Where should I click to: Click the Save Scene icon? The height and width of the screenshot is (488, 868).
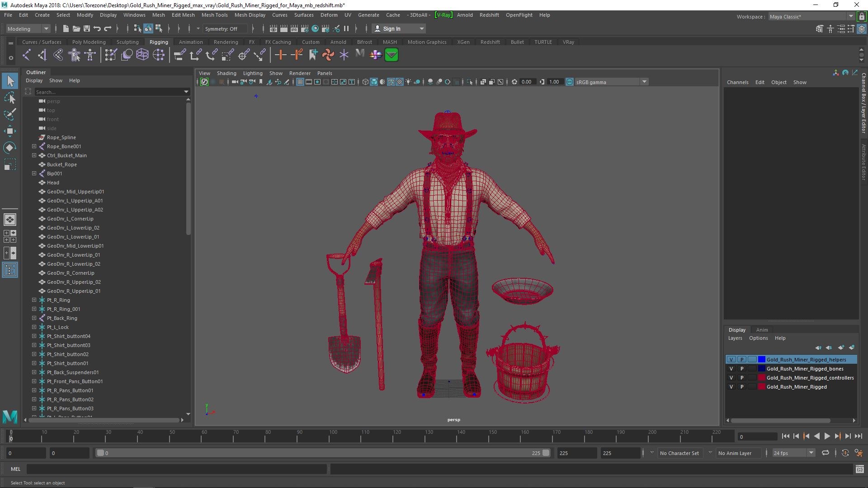click(x=86, y=28)
